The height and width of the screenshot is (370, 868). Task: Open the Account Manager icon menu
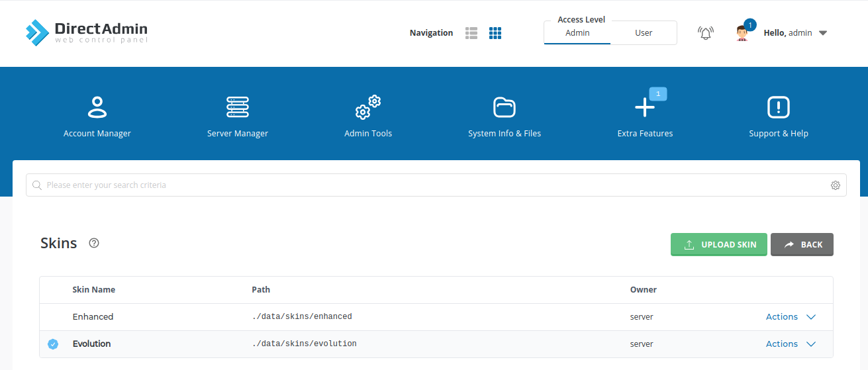pyautogui.click(x=97, y=107)
